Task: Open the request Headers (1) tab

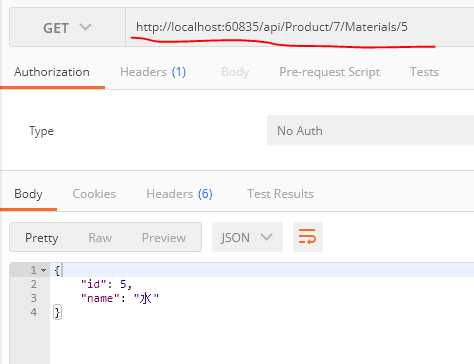Action: 153,72
